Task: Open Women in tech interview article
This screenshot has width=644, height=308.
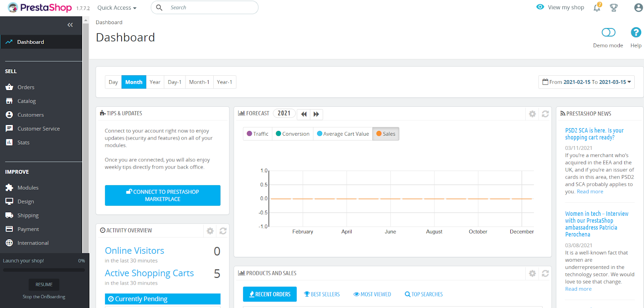Action: pyautogui.click(x=597, y=224)
